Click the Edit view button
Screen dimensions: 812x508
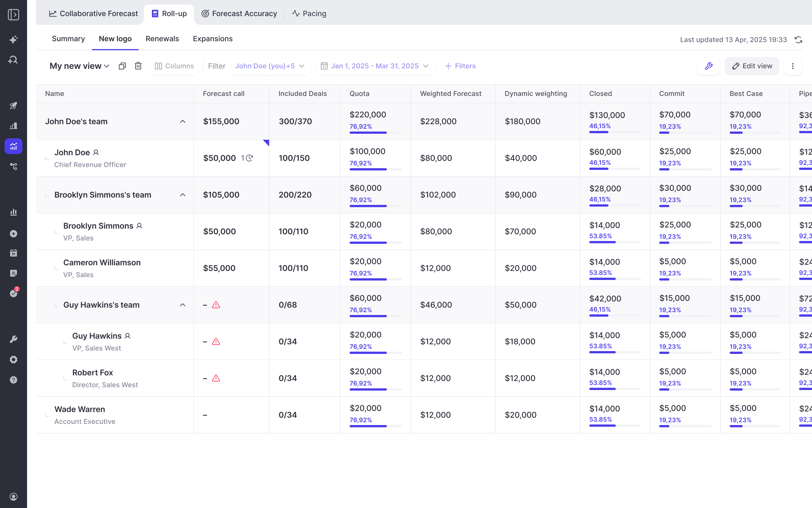click(x=752, y=66)
